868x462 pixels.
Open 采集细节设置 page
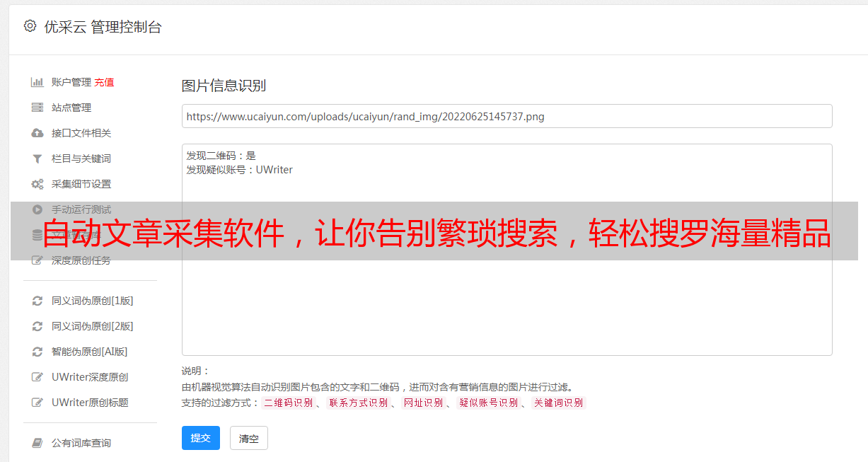point(81,184)
